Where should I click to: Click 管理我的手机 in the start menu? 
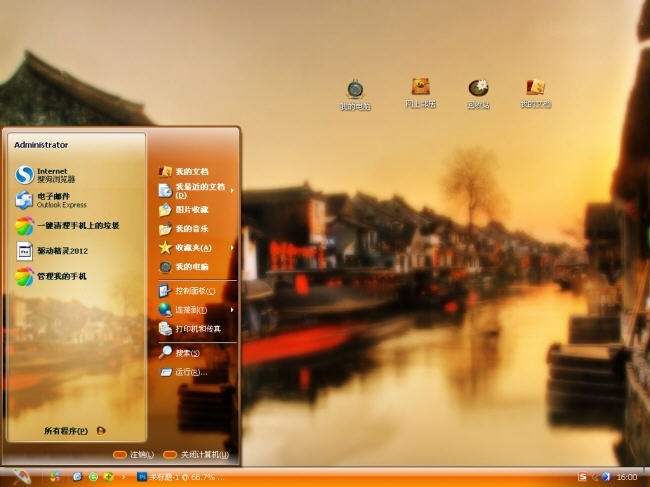(x=60, y=276)
